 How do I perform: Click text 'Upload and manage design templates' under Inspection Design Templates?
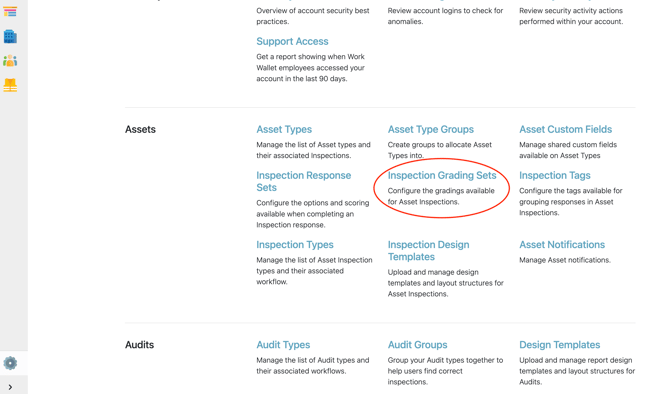point(433,278)
